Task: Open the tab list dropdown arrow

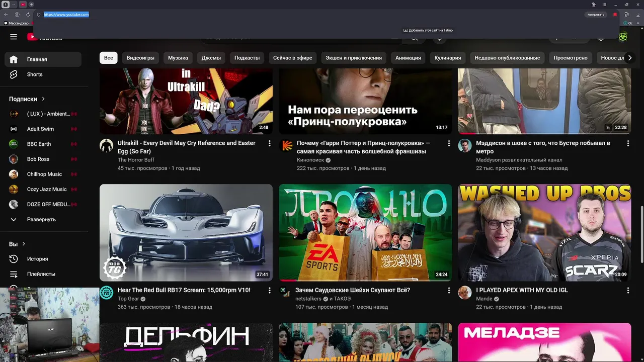Action: (14, 5)
